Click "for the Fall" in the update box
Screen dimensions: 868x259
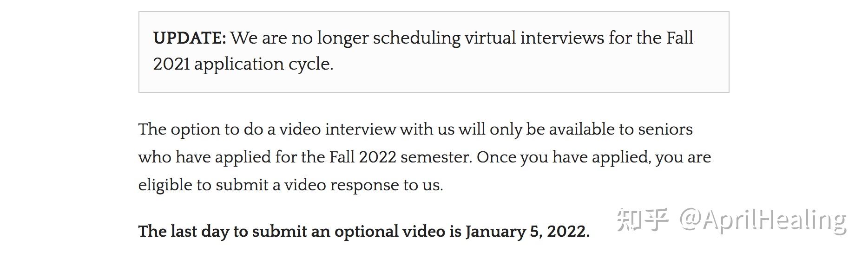[x=651, y=38]
